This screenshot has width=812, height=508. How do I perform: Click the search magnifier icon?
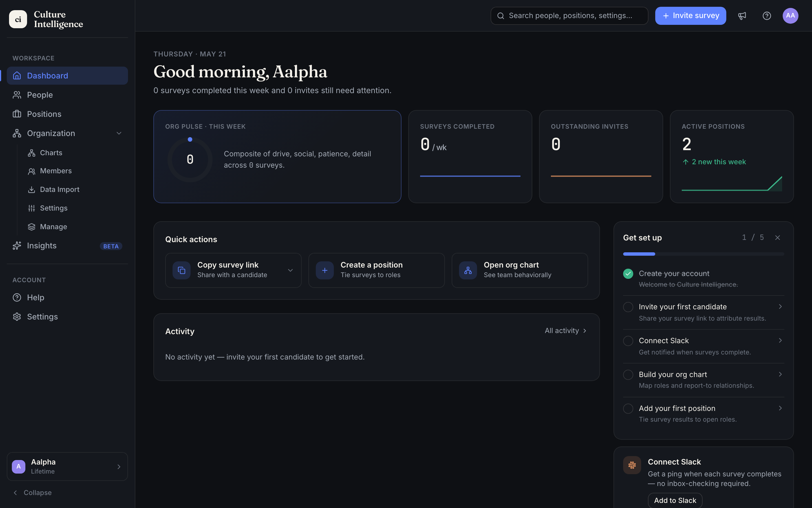pyautogui.click(x=501, y=16)
